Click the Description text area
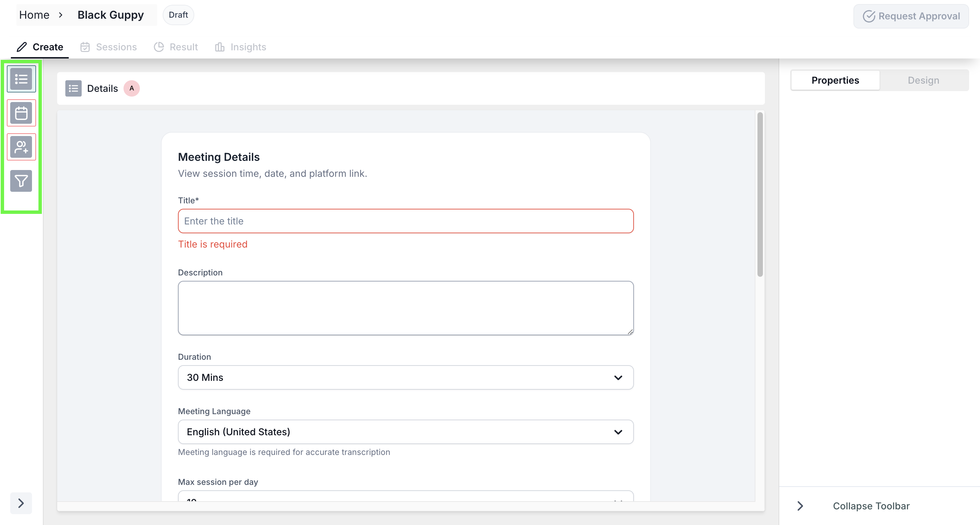The image size is (980, 525). pos(406,308)
